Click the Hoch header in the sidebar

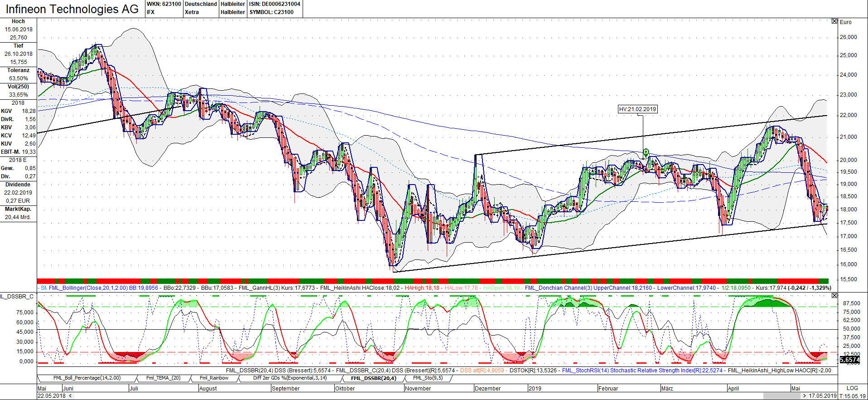pos(18,21)
